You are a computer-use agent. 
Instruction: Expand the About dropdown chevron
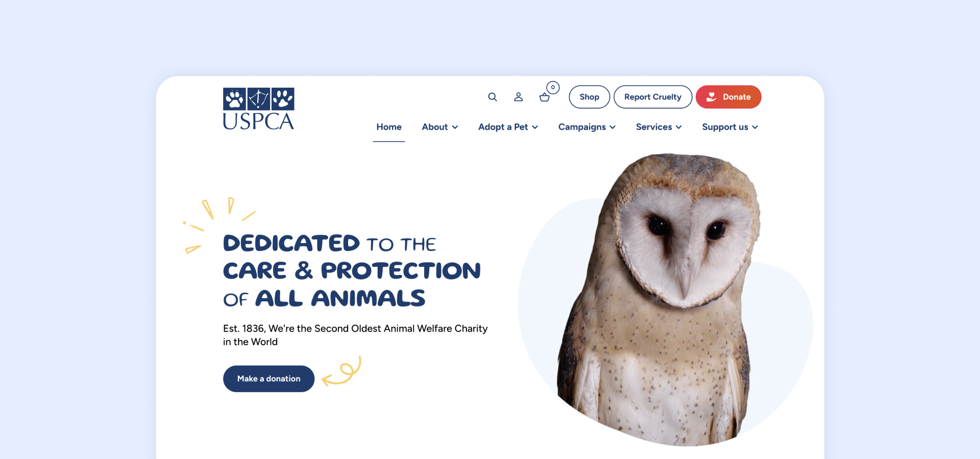[455, 127]
